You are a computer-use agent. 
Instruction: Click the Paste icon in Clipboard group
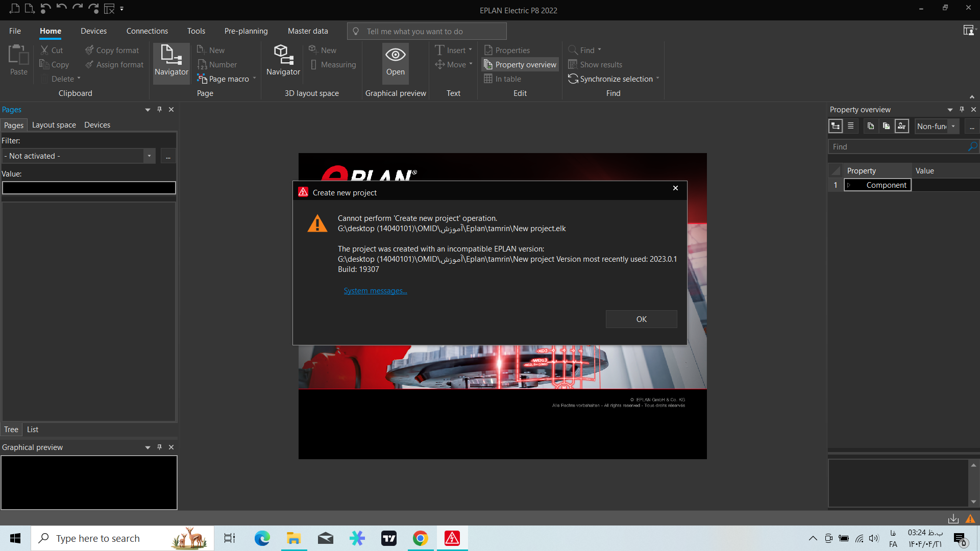coord(18,55)
